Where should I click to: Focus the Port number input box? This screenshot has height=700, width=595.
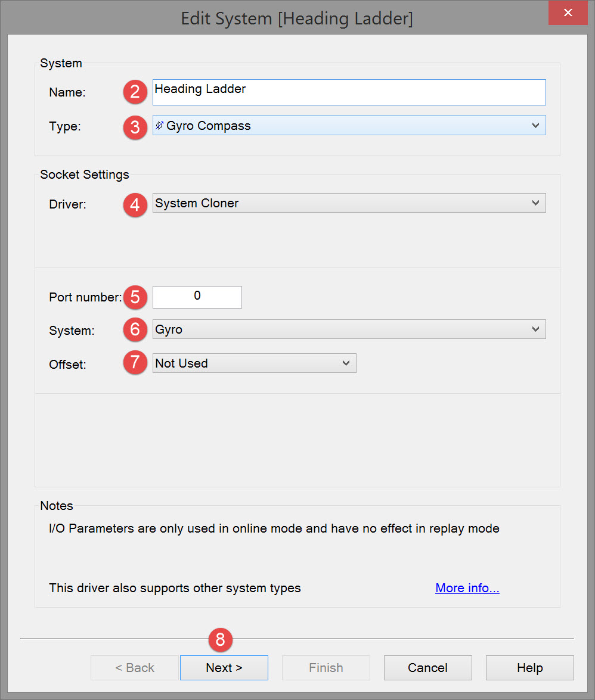tap(197, 297)
